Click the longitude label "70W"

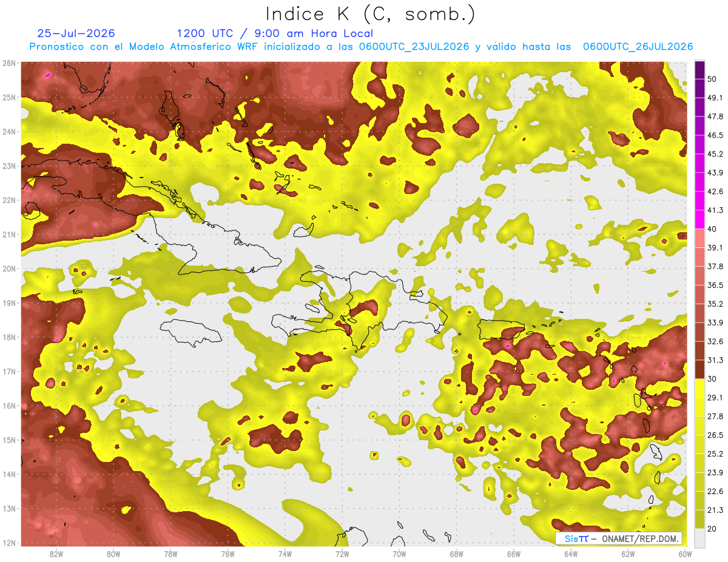[x=399, y=554]
